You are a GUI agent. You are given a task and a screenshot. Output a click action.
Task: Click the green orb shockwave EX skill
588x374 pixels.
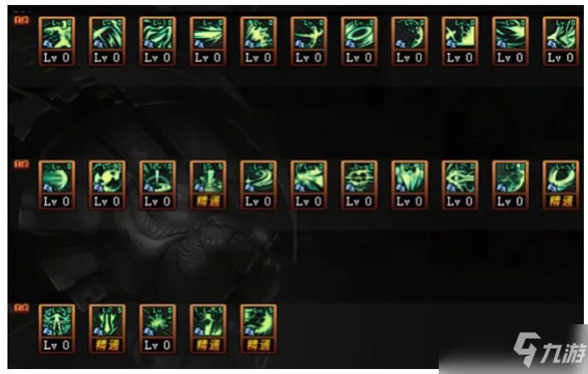(56, 185)
